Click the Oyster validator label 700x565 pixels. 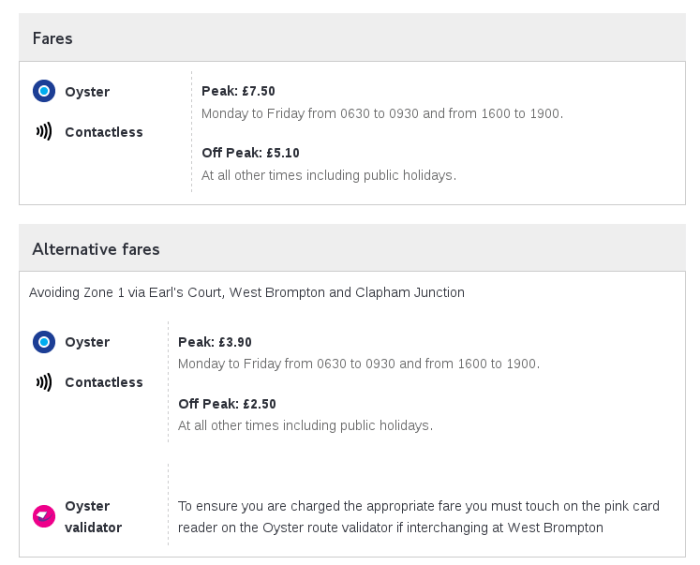coord(93,516)
